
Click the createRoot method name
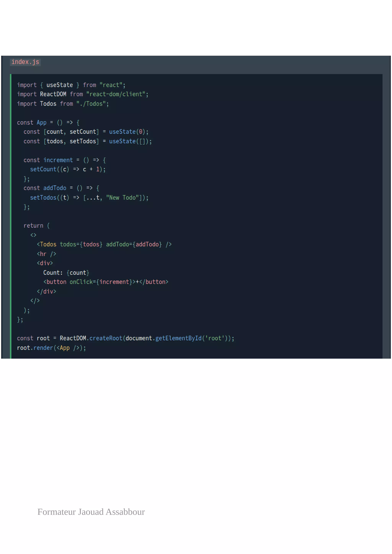[106, 338]
